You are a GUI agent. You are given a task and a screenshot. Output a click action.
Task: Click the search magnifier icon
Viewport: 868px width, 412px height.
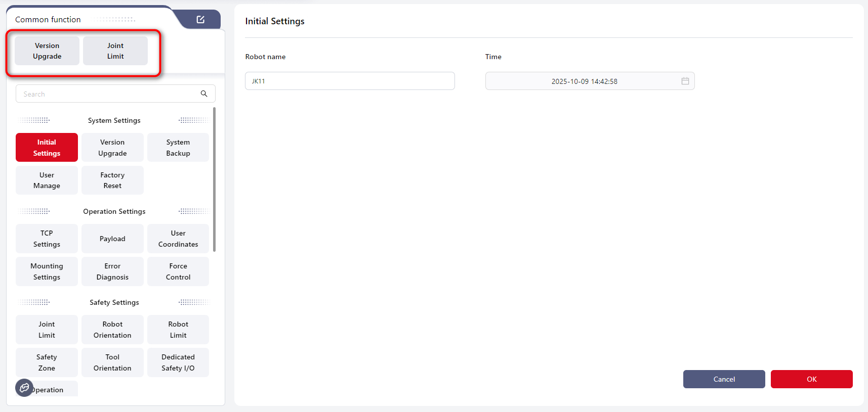tap(204, 94)
